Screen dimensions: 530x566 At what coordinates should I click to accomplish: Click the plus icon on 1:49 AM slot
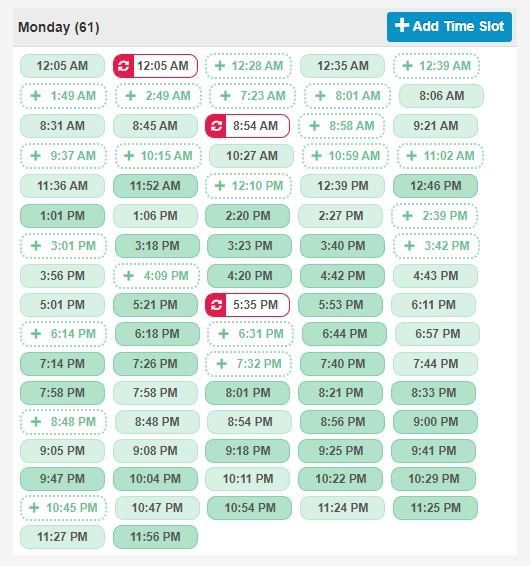click(x=35, y=96)
